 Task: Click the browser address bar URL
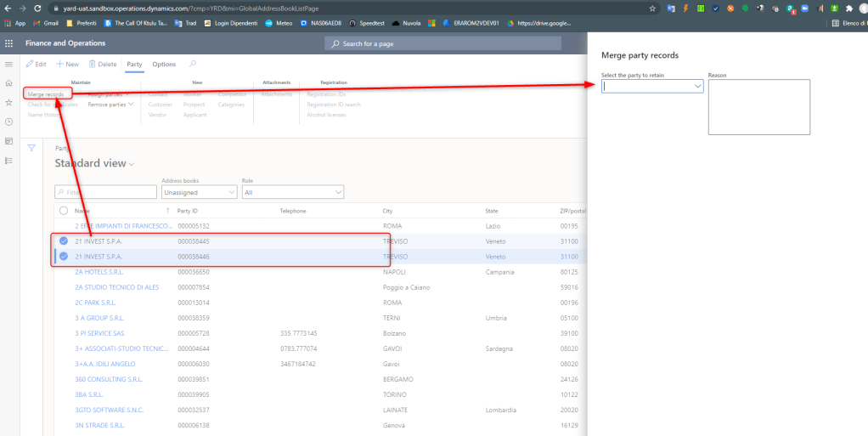pyautogui.click(x=191, y=8)
